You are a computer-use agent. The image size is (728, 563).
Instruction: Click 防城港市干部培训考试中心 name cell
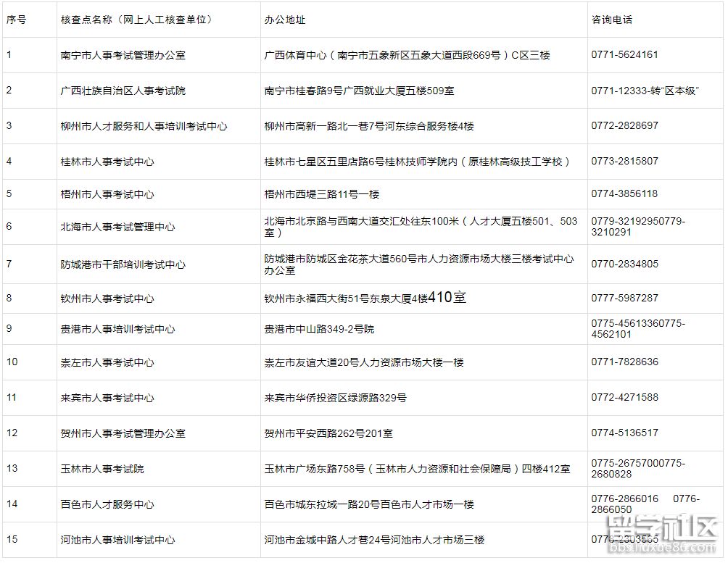[x=123, y=264]
